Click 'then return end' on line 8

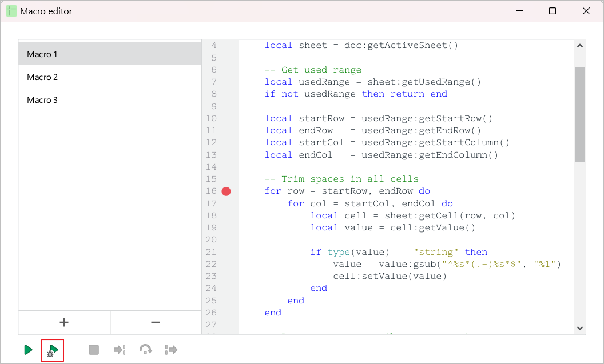coord(404,94)
